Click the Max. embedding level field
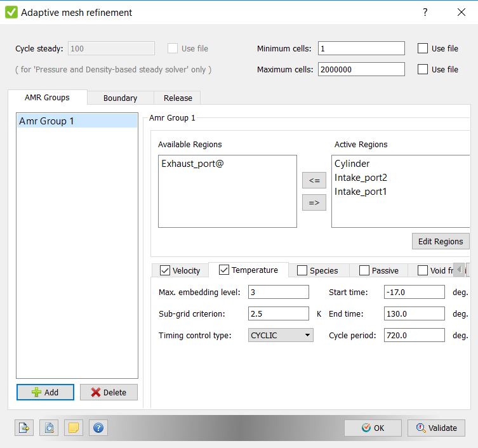Screen dimensions: 478x448 (278, 292)
